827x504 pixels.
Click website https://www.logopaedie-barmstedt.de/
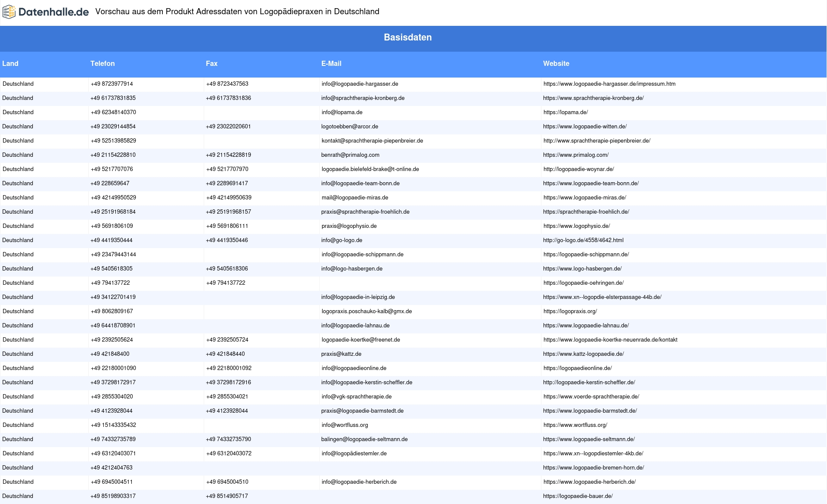590,411
